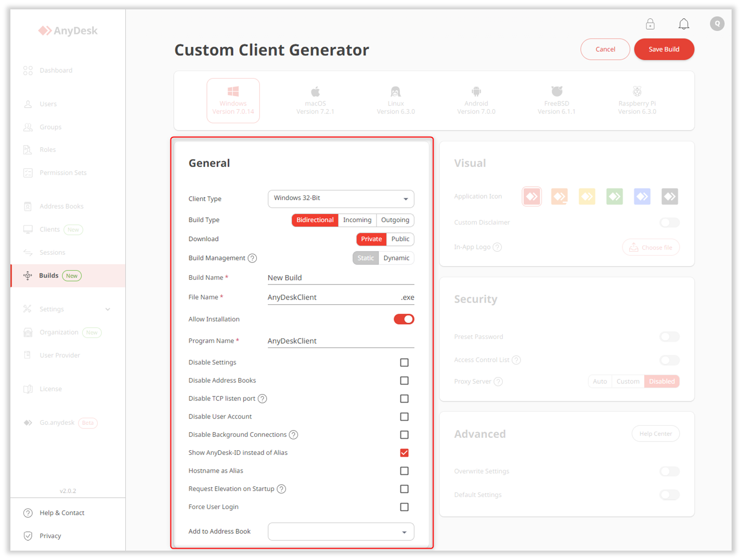Image resolution: width=742 pixels, height=560 pixels.
Task: Open the lock icon in header
Action: pyautogui.click(x=650, y=24)
